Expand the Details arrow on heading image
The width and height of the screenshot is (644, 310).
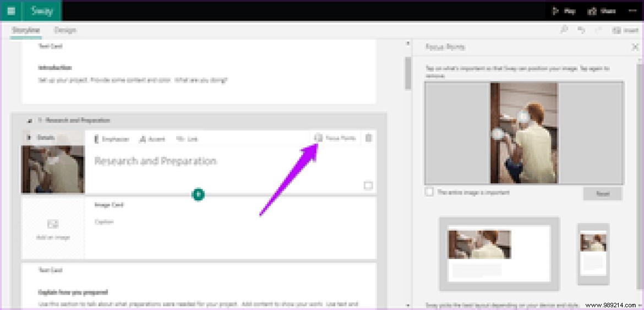(29, 138)
